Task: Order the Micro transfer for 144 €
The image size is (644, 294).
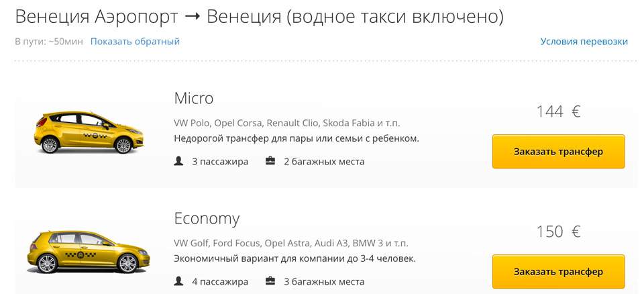Action: click(x=558, y=152)
